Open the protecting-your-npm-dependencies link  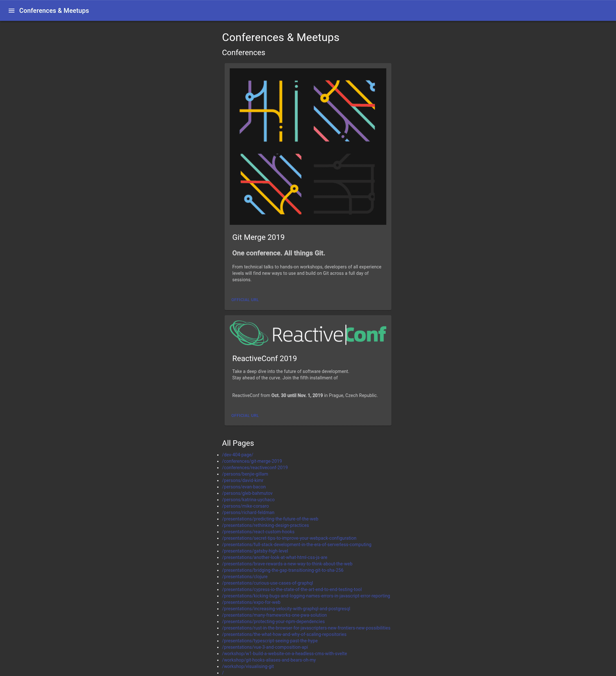point(273,622)
